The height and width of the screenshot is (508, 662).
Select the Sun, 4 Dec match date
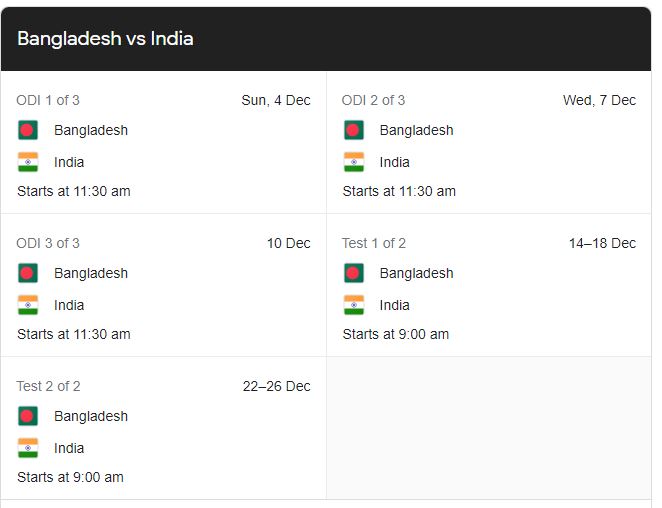tap(276, 100)
